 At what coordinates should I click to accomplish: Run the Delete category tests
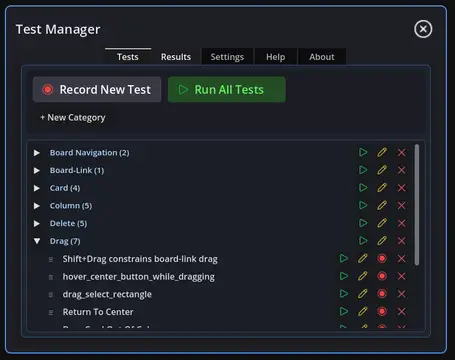[363, 223]
